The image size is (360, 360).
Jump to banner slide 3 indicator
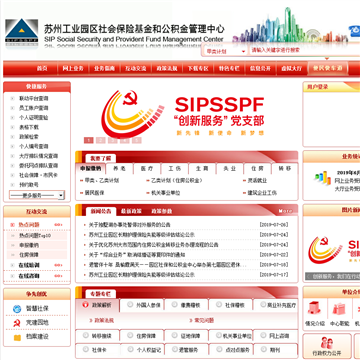click(113, 140)
